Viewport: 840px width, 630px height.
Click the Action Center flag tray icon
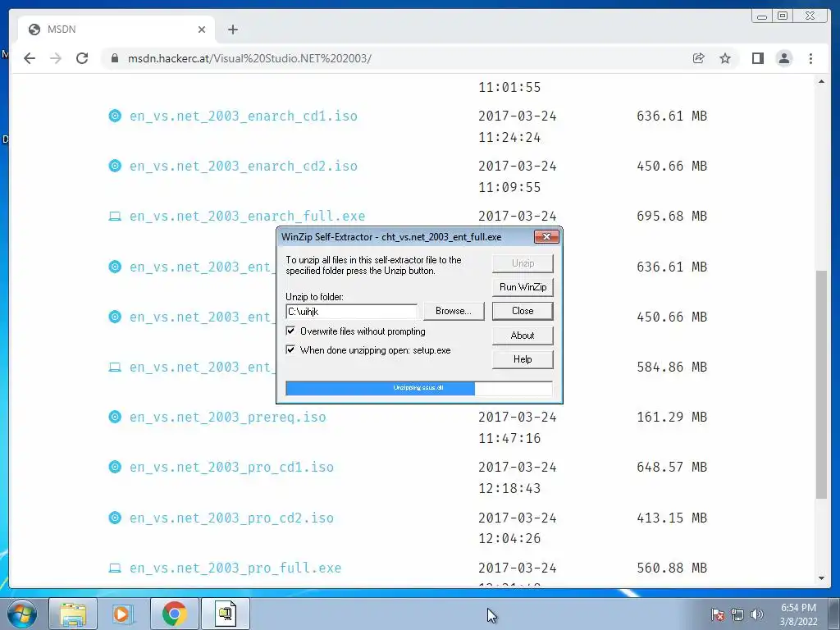[x=717, y=614]
